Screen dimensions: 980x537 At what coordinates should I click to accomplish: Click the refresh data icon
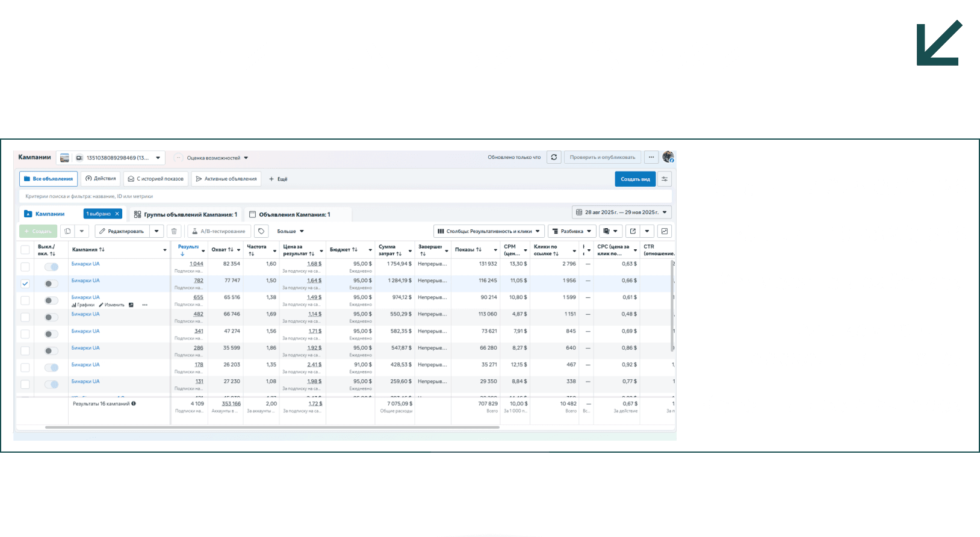554,157
